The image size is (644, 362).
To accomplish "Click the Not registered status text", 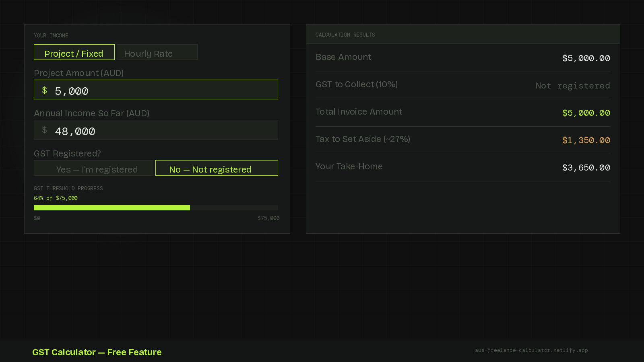I will pyautogui.click(x=572, y=86).
